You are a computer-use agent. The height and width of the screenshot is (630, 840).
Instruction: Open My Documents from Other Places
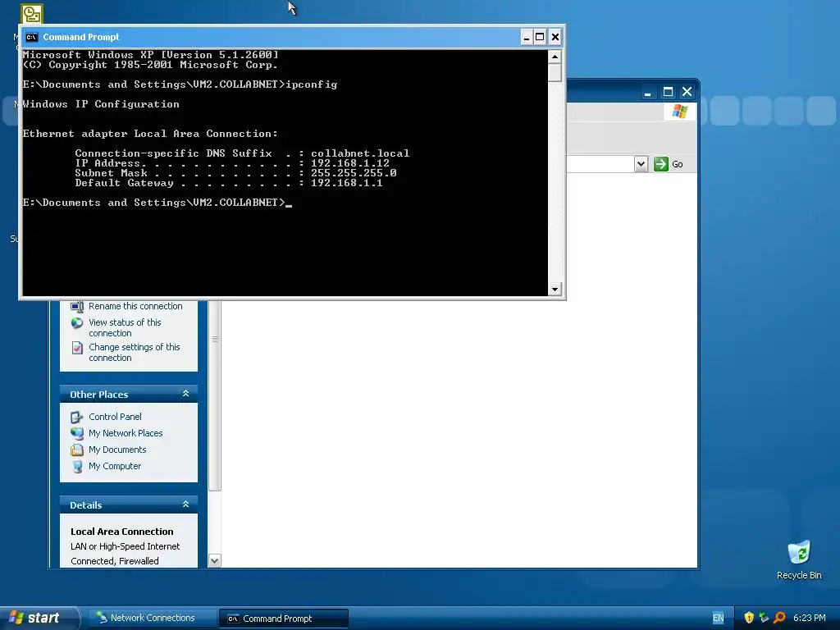(x=117, y=450)
